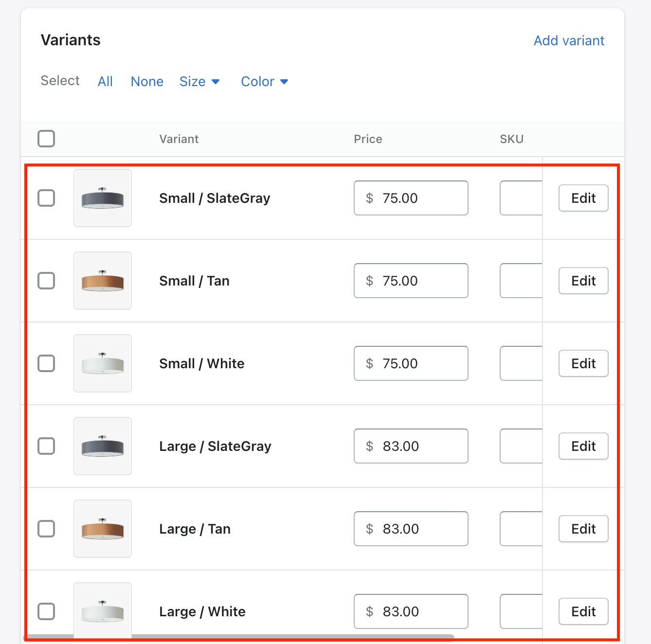This screenshot has height=644, width=651.
Task: Edit the Small / Tan variant
Action: coord(583,281)
